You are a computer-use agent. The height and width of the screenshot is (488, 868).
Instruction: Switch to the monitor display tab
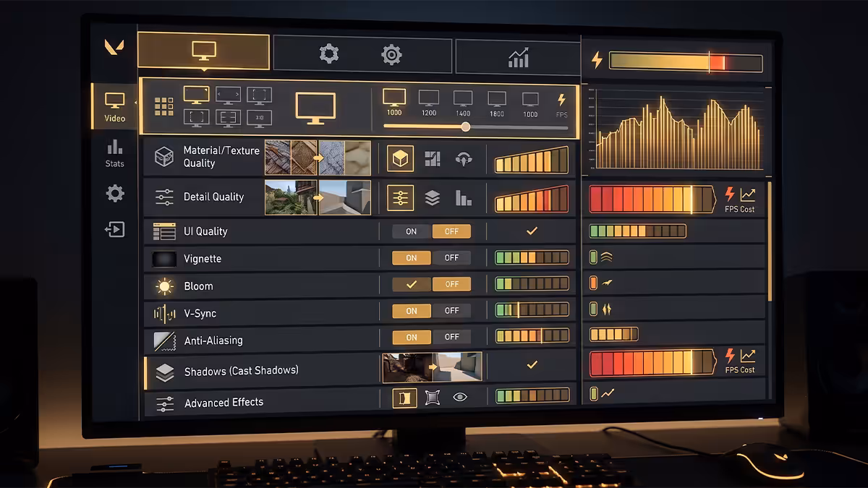204,52
